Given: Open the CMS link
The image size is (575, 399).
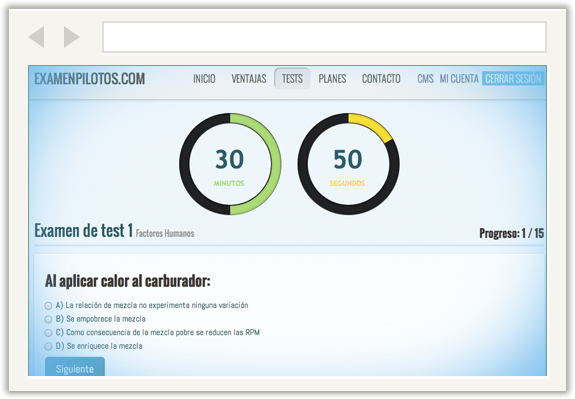Looking at the screenshot, I should coord(425,79).
